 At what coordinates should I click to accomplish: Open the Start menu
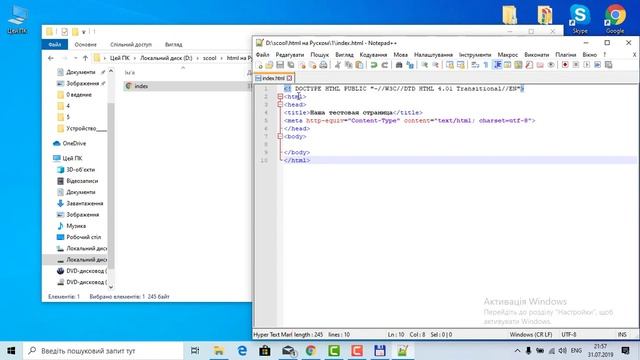[x=11, y=351]
